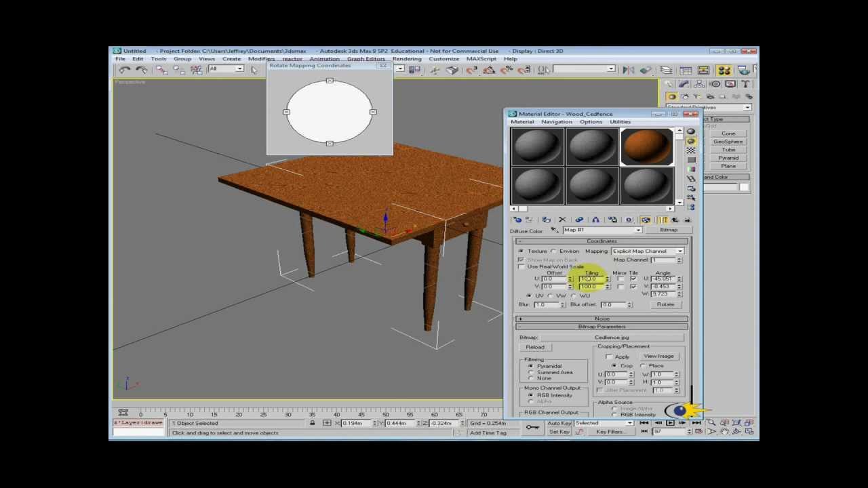Enable Use Real-World Scale checkbox
The image size is (868, 488).
tap(521, 266)
